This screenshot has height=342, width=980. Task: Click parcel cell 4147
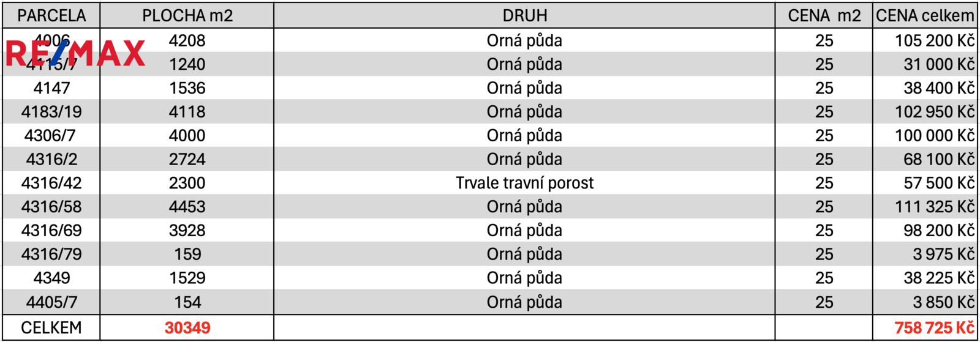click(51, 88)
